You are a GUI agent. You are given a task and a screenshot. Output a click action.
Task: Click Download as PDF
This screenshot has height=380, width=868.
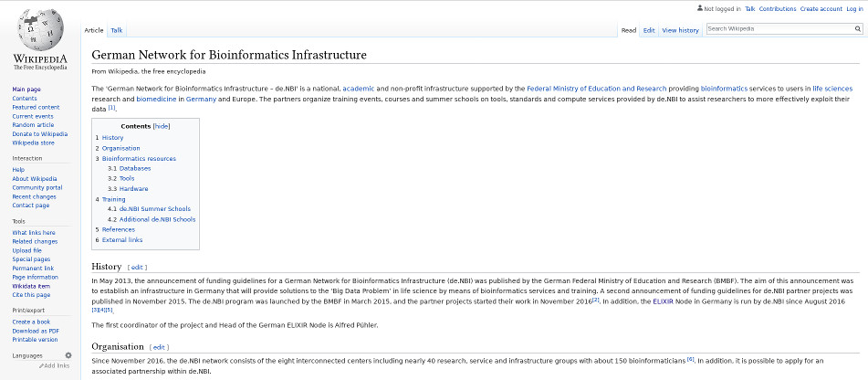point(36,331)
